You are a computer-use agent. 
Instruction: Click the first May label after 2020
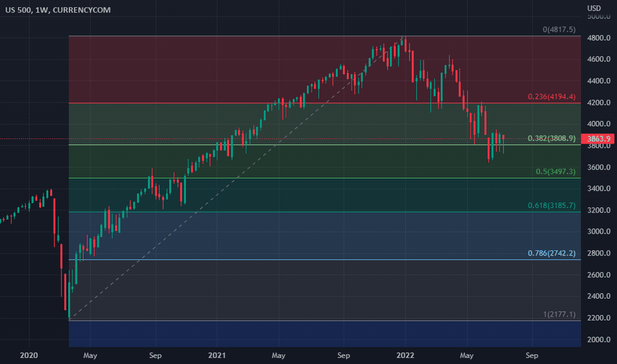click(90, 355)
